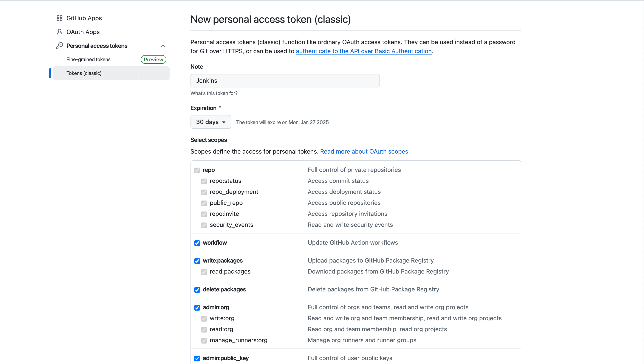Toggle the admin:org scope checkbox
644x364 pixels.
coord(197,307)
